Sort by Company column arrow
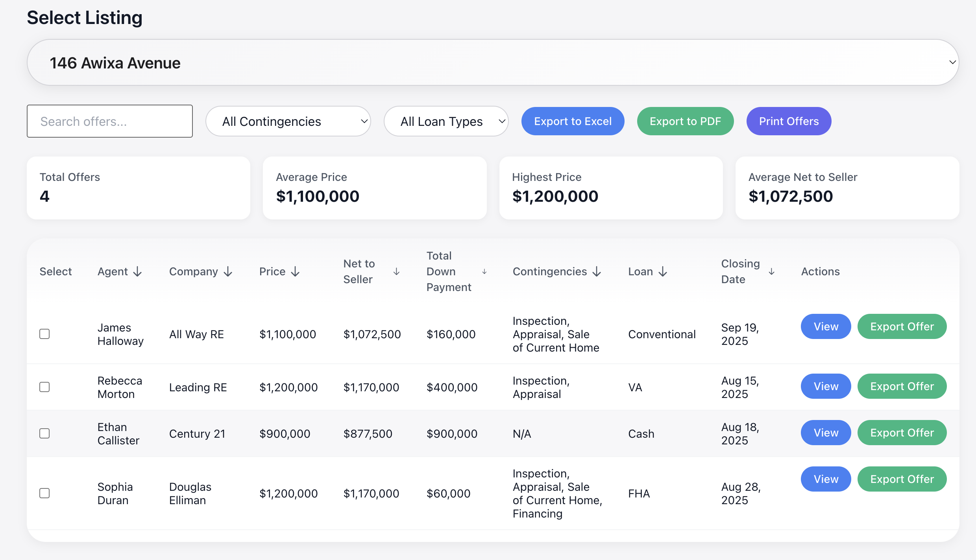Image resolution: width=976 pixels, height=560 pixels. click(x=228, y=272)
